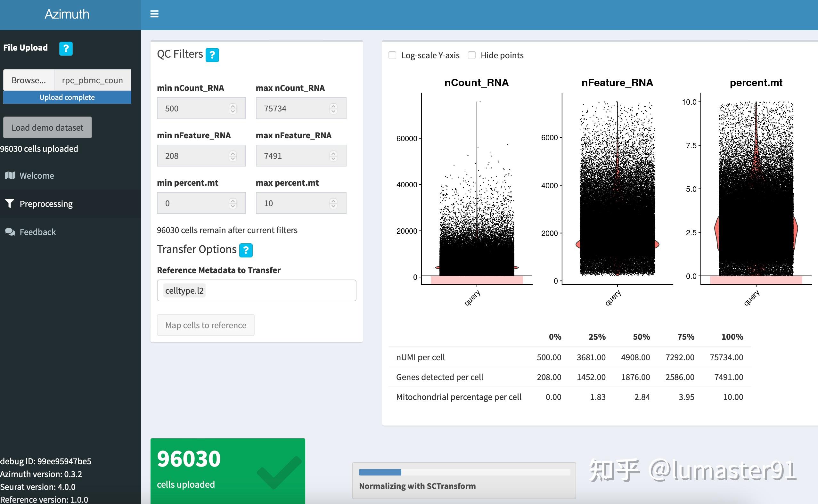Click the File Upload help icon
The width and height of the screenshot is (818, 504).
pyautogui.click(x=66, y=48)
